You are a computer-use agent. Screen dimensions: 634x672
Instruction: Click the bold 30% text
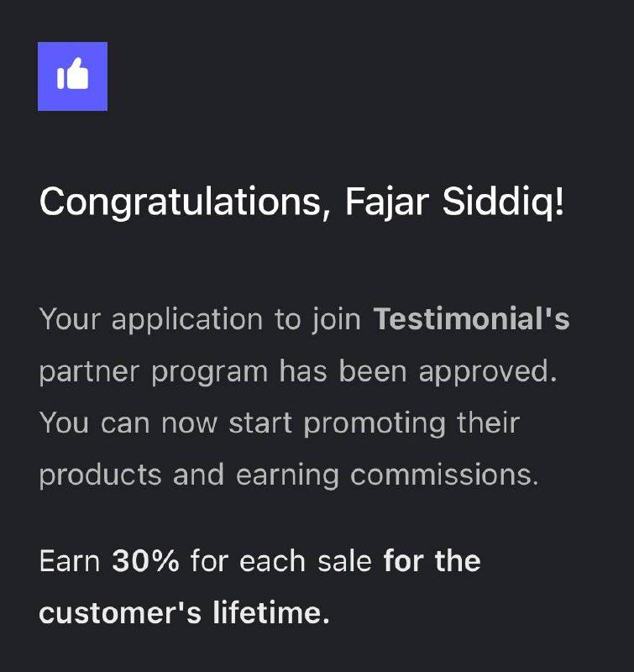tap(145, 561)
